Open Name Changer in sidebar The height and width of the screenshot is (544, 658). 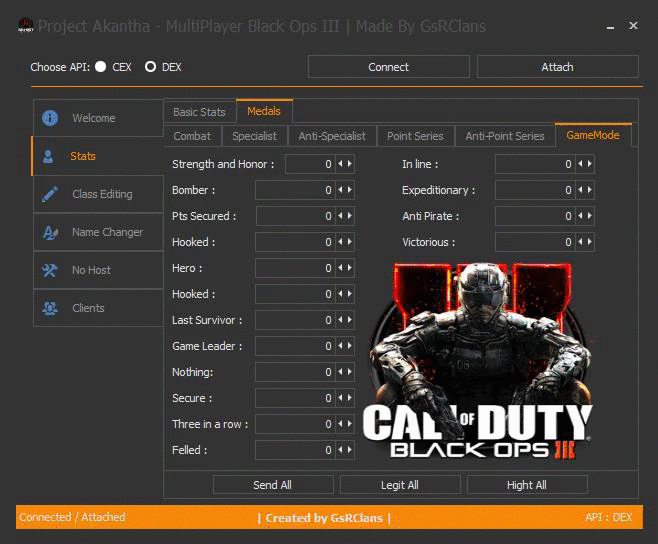[x=98, y=232]
